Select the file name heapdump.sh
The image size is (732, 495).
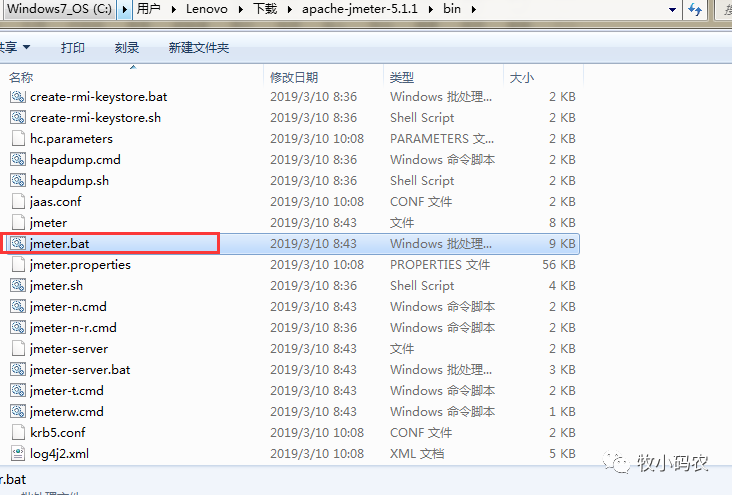[x=70, y=181]
